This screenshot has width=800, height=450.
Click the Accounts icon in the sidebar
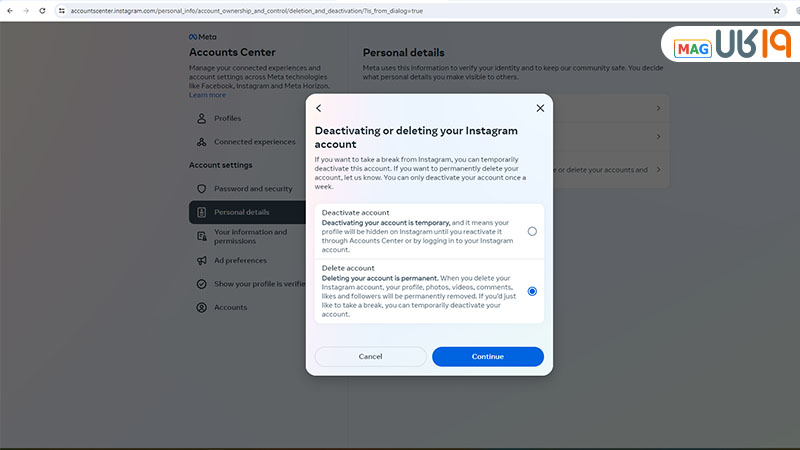pos(202,307)
